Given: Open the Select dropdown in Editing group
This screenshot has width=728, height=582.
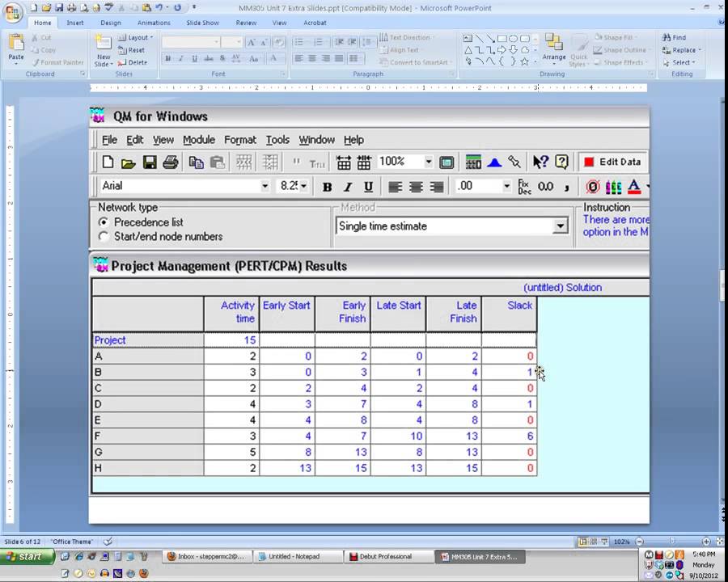Looking at the screenshot, I should (x=679, y=62).
